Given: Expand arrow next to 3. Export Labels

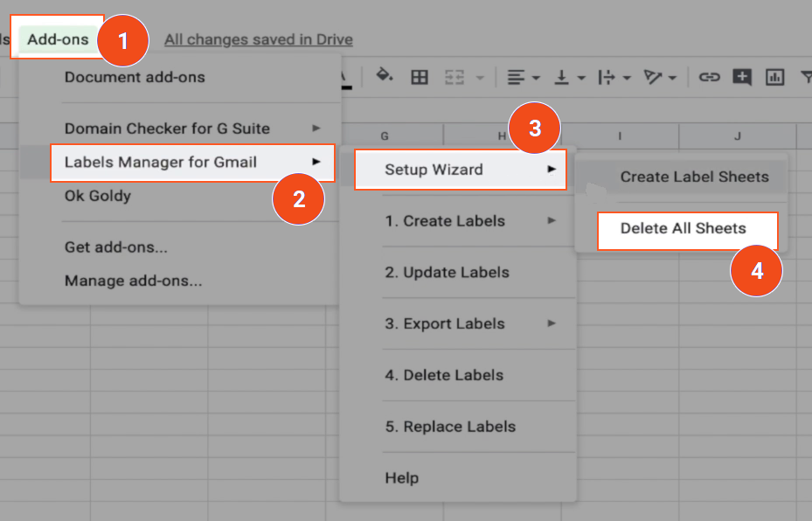Looking at the screenshot, I should [552, 323].
